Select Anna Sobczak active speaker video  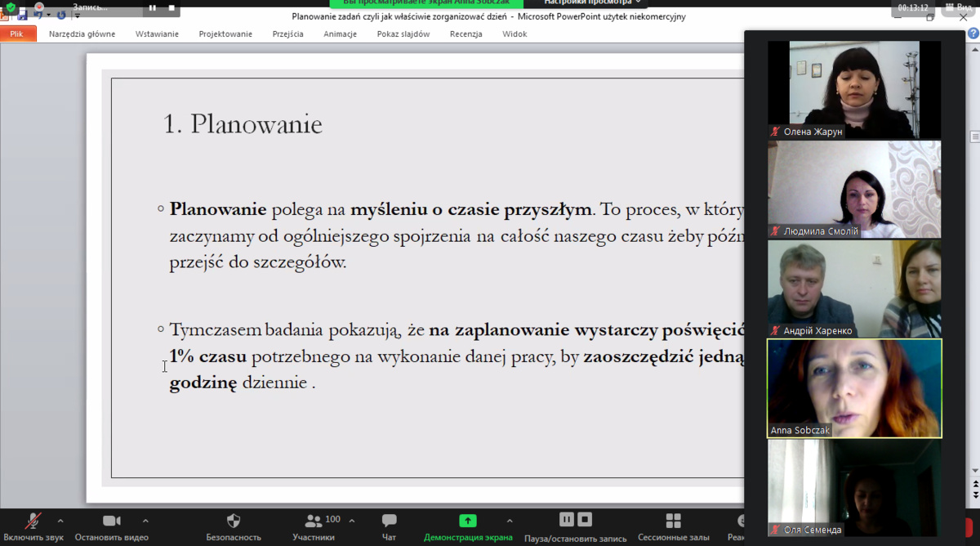(854, 388)
